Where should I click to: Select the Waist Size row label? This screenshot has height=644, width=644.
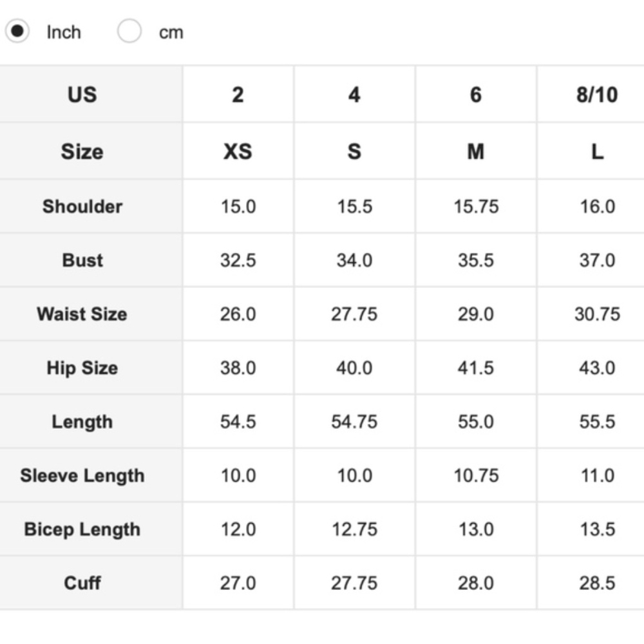point(91,314)
